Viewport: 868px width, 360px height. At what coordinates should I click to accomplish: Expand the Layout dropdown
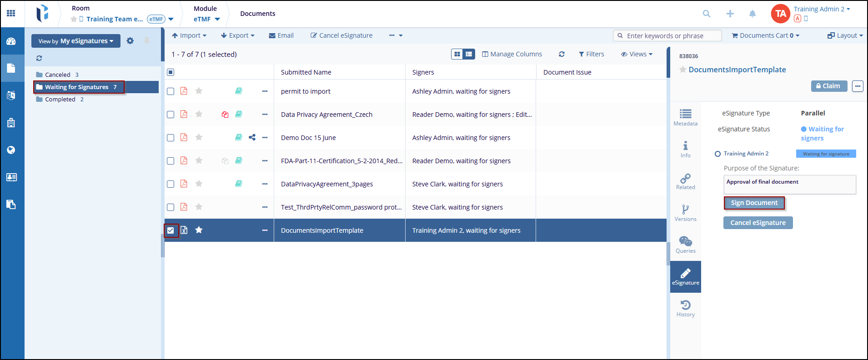845,35
